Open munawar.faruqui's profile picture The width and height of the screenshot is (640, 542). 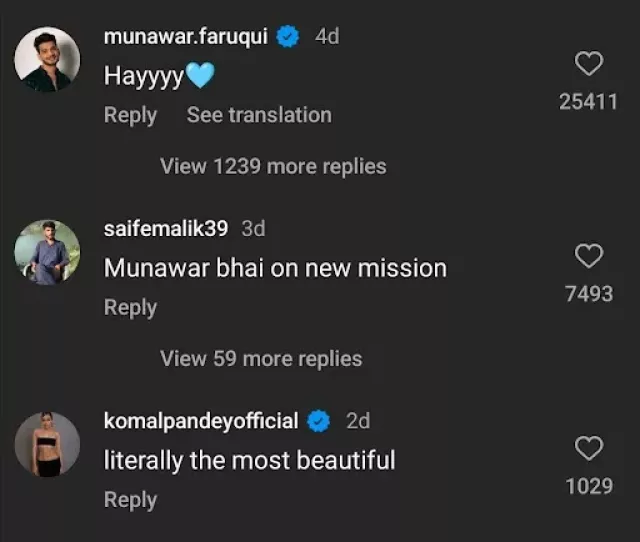click(47, 59)
